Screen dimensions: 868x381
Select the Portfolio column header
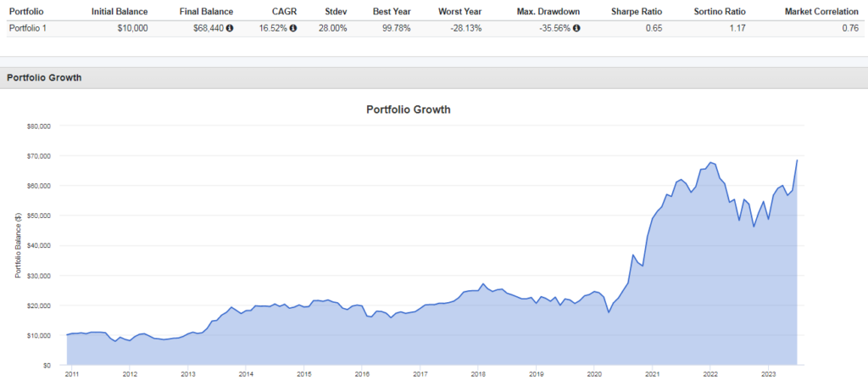tap(27, 11)
